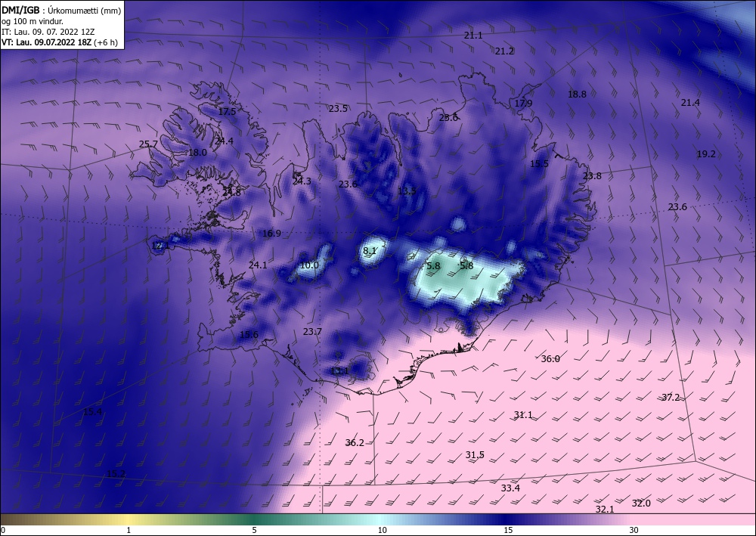The image size is (756, 536).
Task: Click the 33.4 value
Action: click(x=510, y=488)
